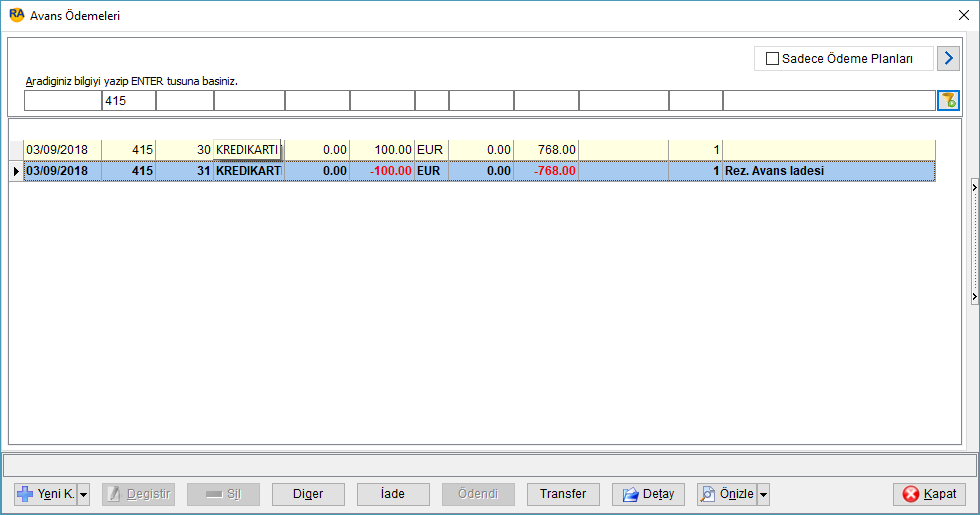Click the Önizle preview button

click(727, 494)
